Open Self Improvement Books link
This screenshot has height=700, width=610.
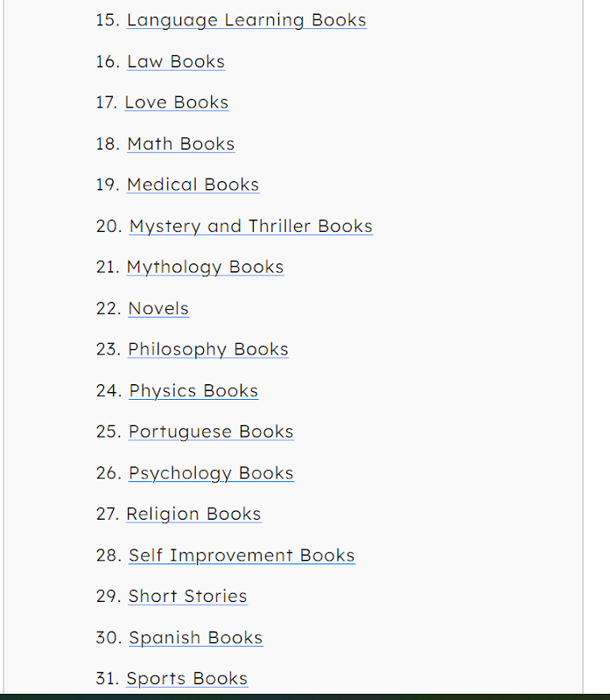pos(242,555)
